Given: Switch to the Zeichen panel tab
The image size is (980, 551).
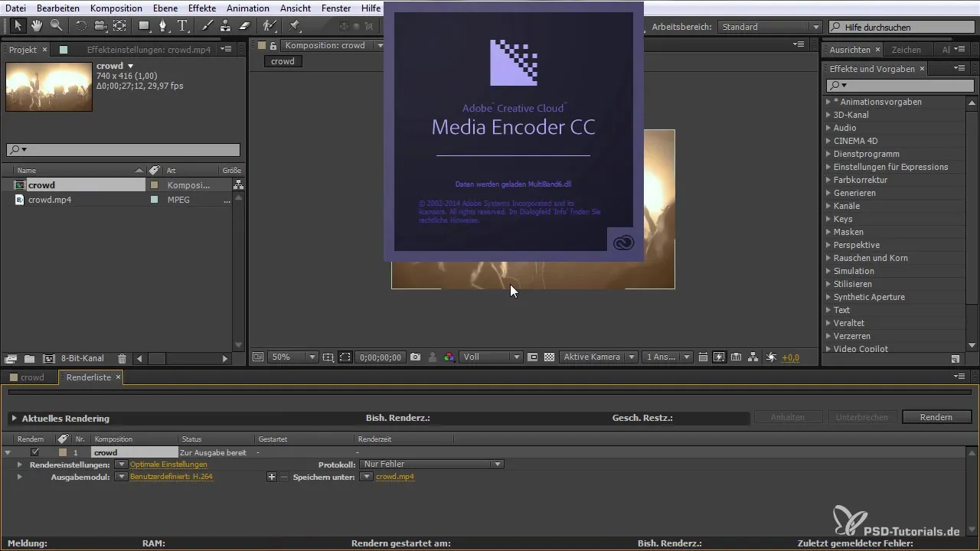Looking at the screenshot, I should 906,50.
